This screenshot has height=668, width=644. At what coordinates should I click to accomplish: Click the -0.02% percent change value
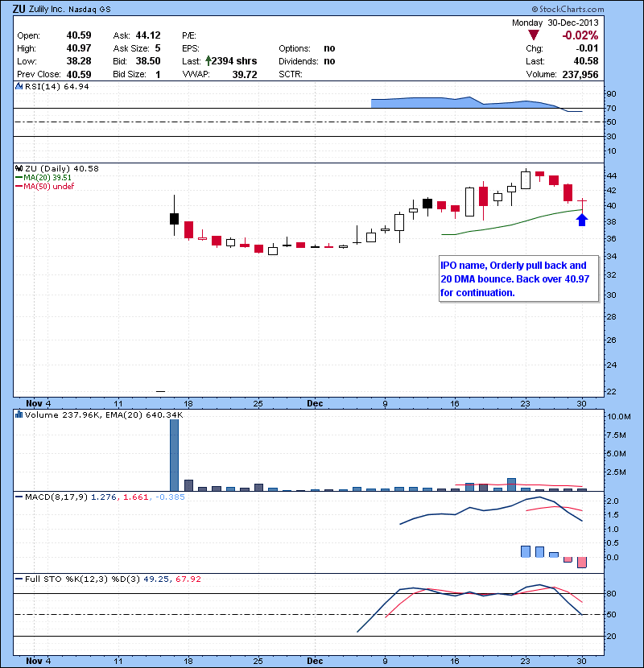coord(580,35)
